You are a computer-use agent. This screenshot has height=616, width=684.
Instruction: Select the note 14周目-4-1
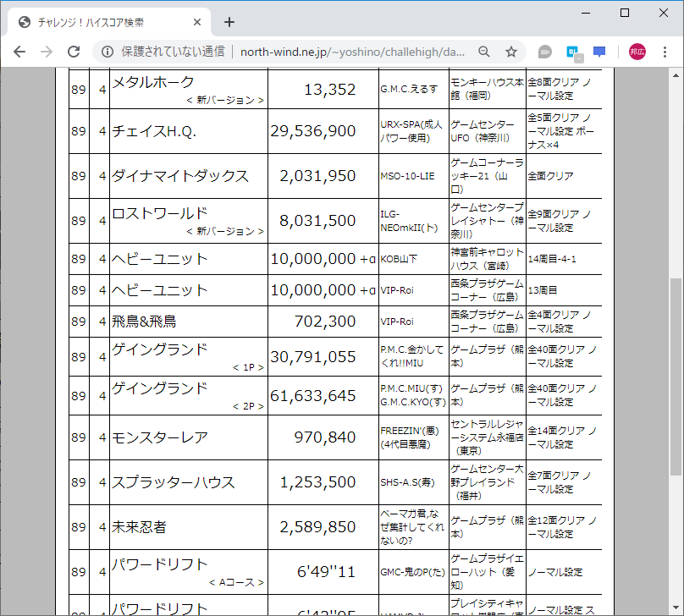(x=552, y=259)
